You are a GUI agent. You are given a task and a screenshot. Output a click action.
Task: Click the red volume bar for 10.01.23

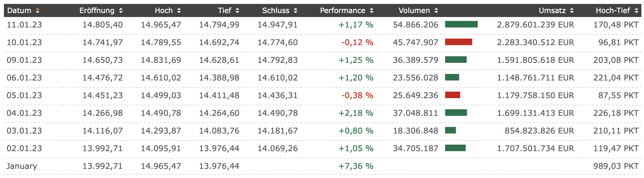[x=459, y=42]
